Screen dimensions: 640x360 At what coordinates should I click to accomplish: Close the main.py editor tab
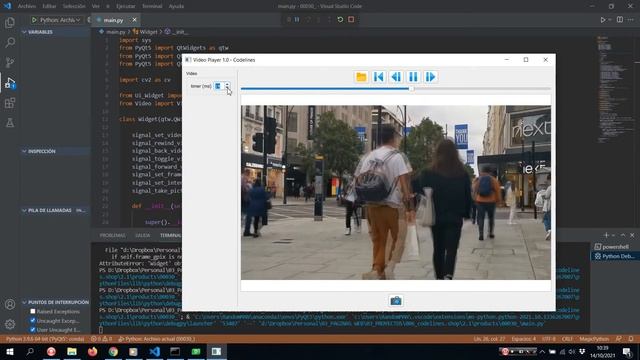(134, 20)
